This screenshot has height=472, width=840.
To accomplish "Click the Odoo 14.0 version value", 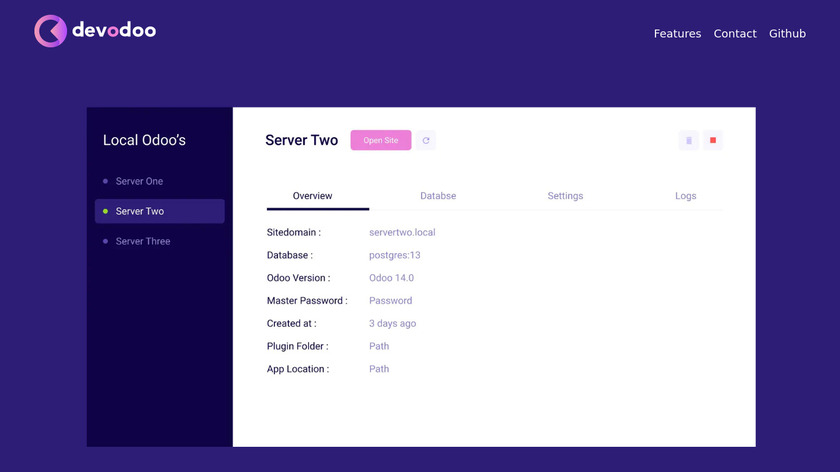I will pos(392,278).
